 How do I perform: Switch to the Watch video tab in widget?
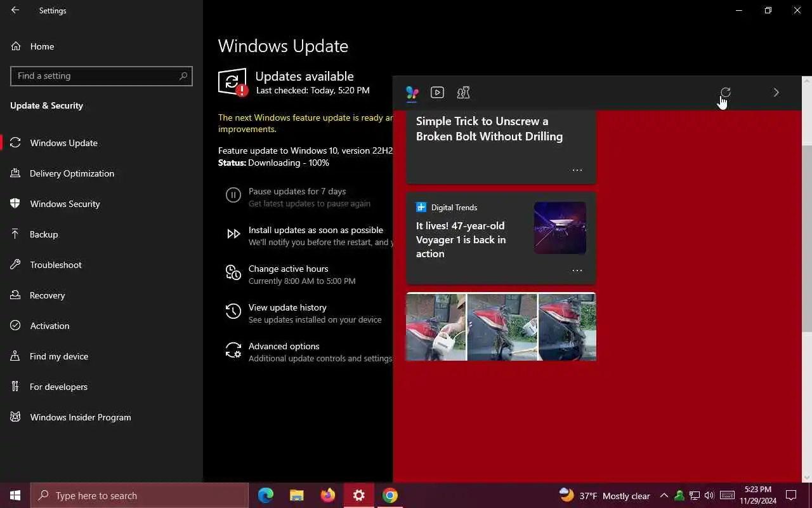click(x=437, y=93)
